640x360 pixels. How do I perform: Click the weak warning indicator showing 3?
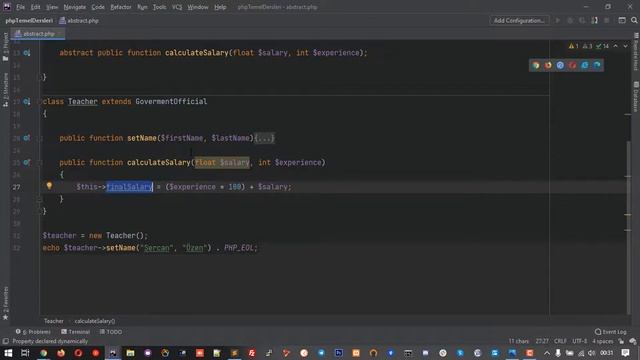tap(587, 46)
